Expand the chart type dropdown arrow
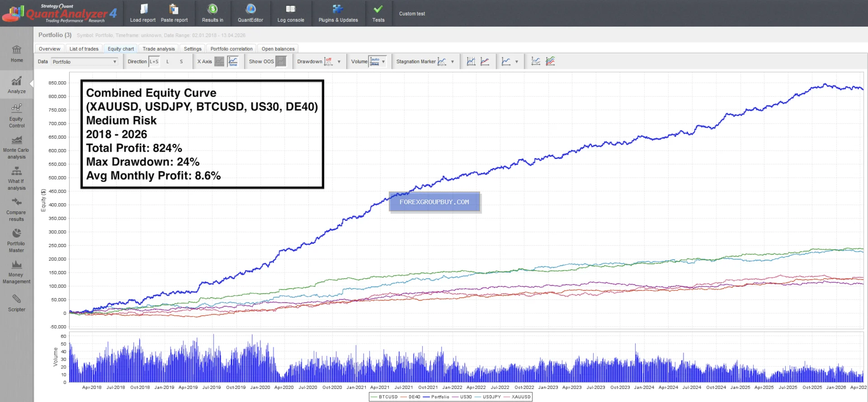The image size is (868, 402). 517,62
